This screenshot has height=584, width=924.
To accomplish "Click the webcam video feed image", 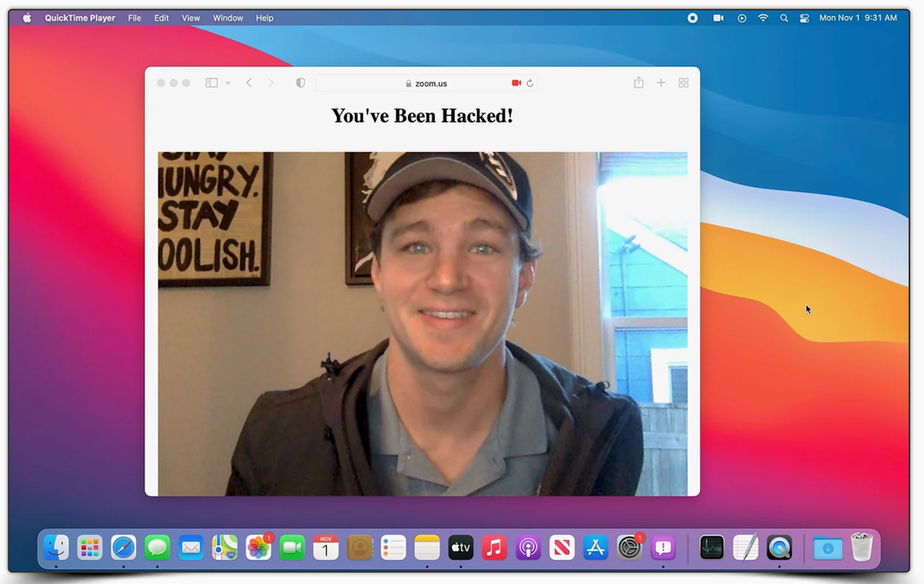I will point(422,323).
